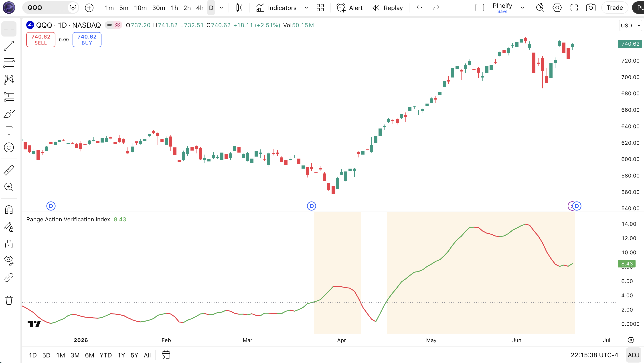This screenshot has width=644, height=363.
Task: Click the trash remove objects icon
Action: [x=9, y=300]
